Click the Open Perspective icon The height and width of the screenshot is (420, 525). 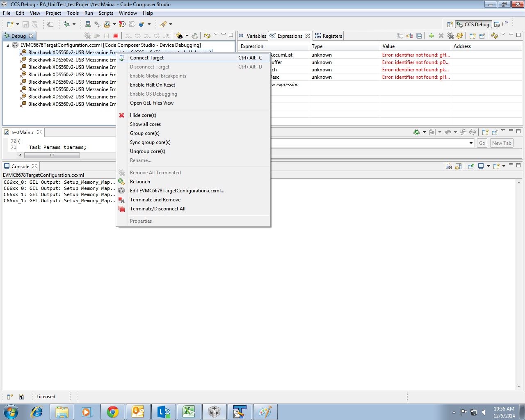[x=450, y=24]
